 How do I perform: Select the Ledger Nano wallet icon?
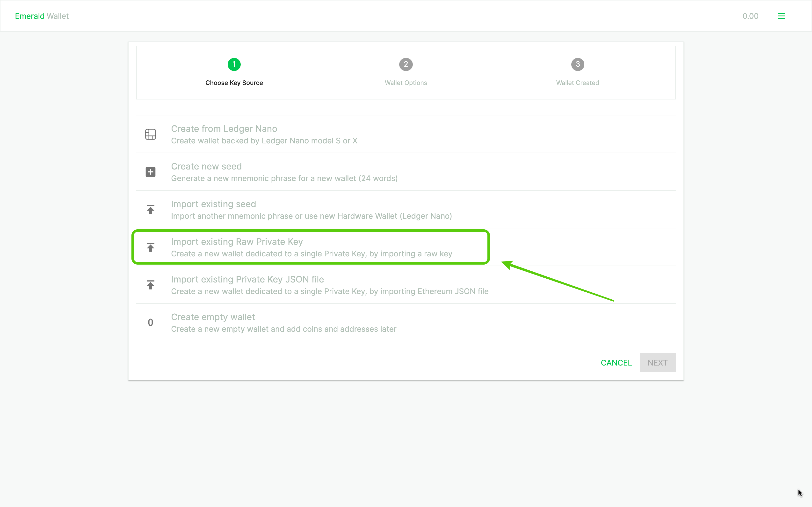151,134
